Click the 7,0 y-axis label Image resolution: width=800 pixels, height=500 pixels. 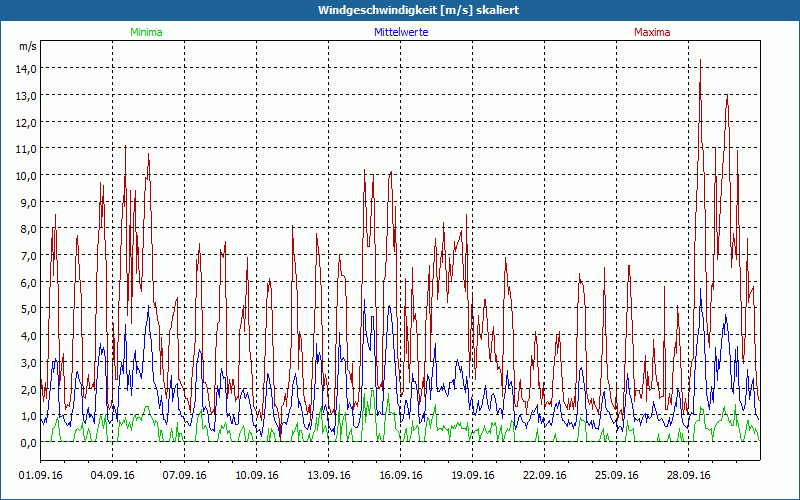click(x=29, y=256)
